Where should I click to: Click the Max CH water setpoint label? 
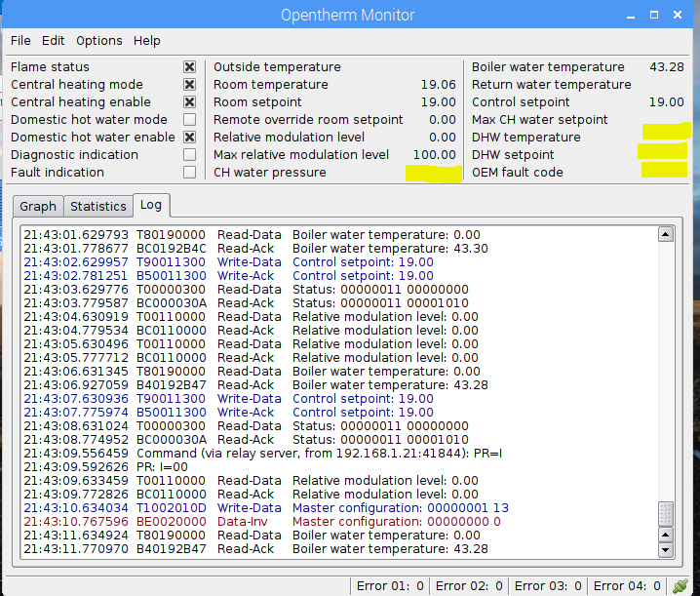point(540,120)
